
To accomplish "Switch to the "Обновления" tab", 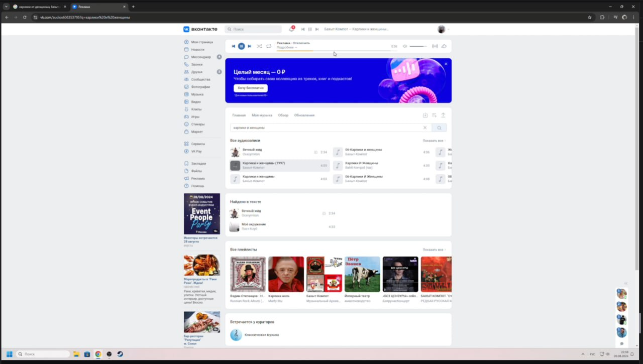I will (x=304, y=115).
